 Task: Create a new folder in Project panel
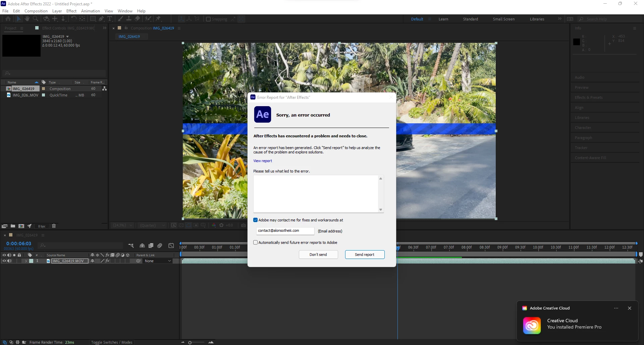tap(13, 226)
